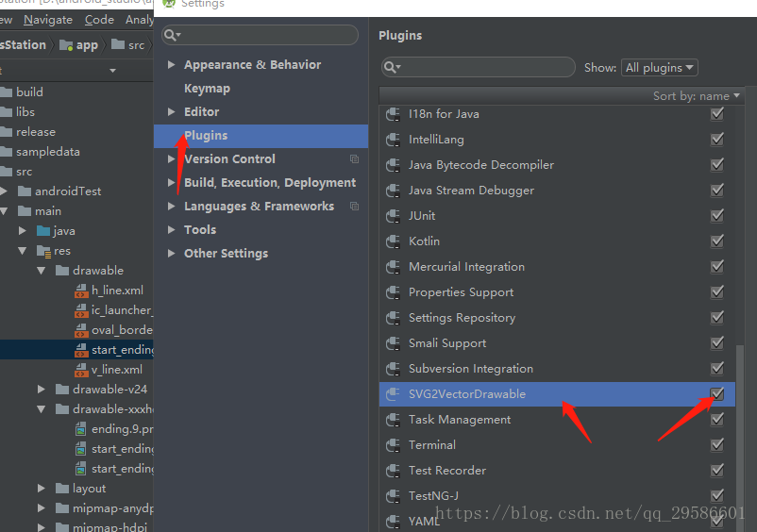The image size is (757, 532).
Task: Click the v_line.xml file icon
Action: click(81, 370)
